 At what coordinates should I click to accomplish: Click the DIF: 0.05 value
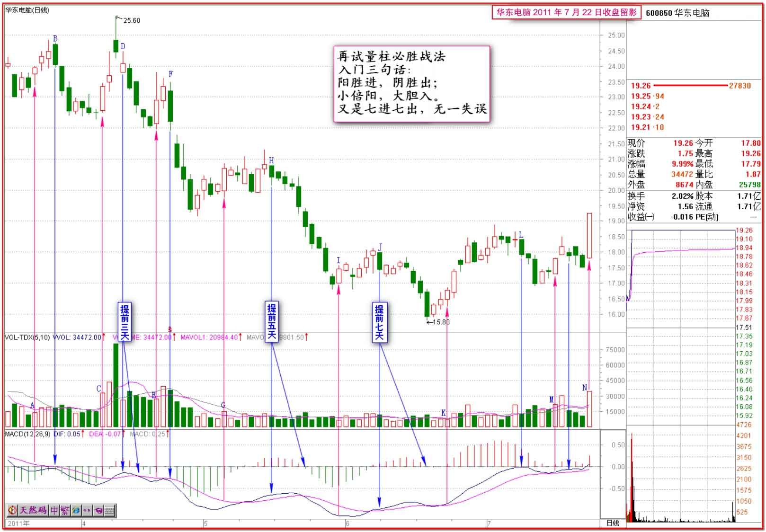coord(67,434)
